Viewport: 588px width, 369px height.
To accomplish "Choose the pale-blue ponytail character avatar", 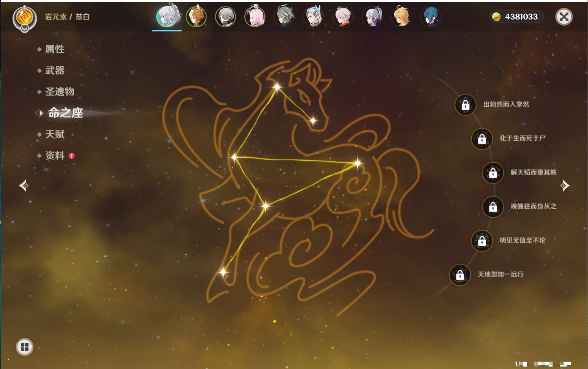I will [x=372, y=17].
